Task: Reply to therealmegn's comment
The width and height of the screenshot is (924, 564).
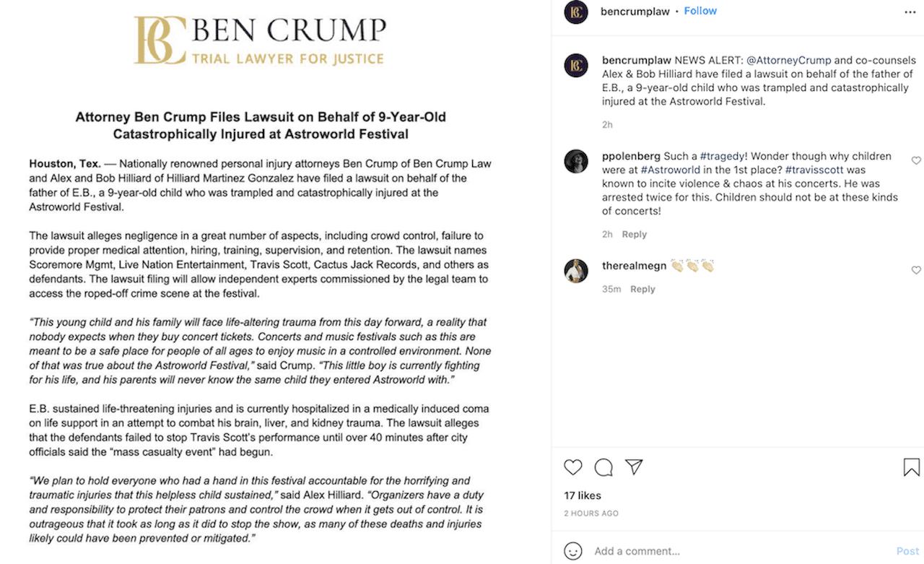Action: pyautogui.click(x=642, y=289)
